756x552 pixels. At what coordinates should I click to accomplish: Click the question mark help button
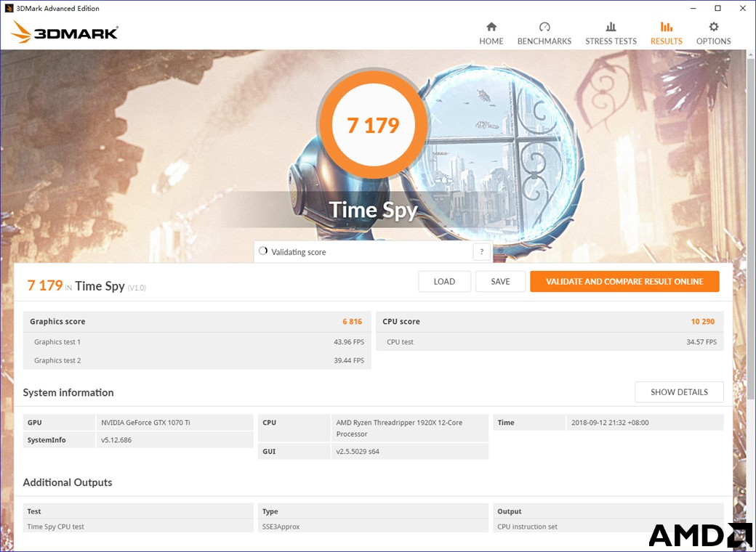481,251
